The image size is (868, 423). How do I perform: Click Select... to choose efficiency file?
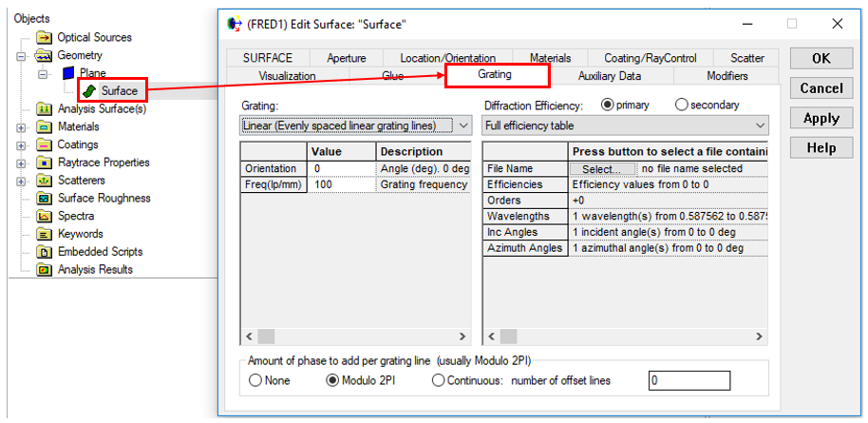(602, 169)
